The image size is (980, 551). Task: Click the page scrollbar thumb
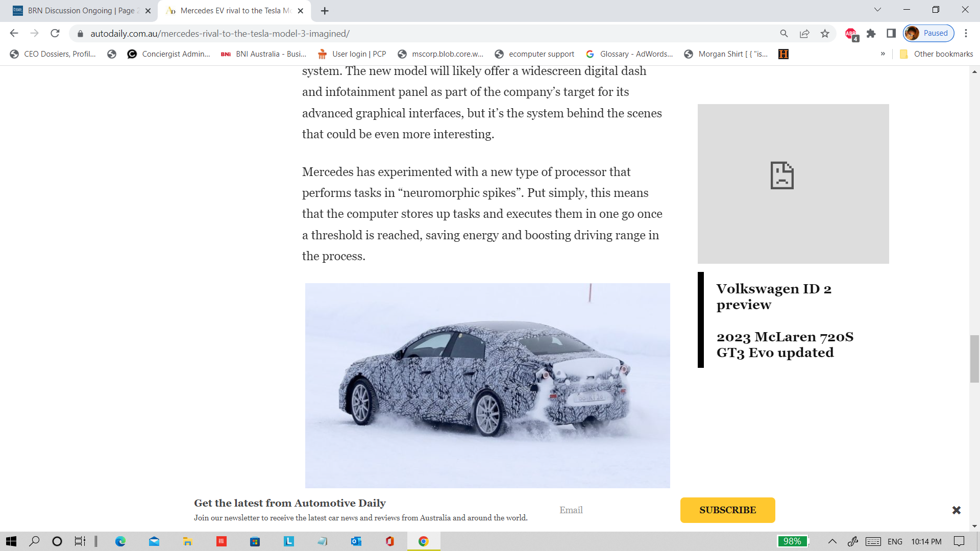click(x=974, y=359)
